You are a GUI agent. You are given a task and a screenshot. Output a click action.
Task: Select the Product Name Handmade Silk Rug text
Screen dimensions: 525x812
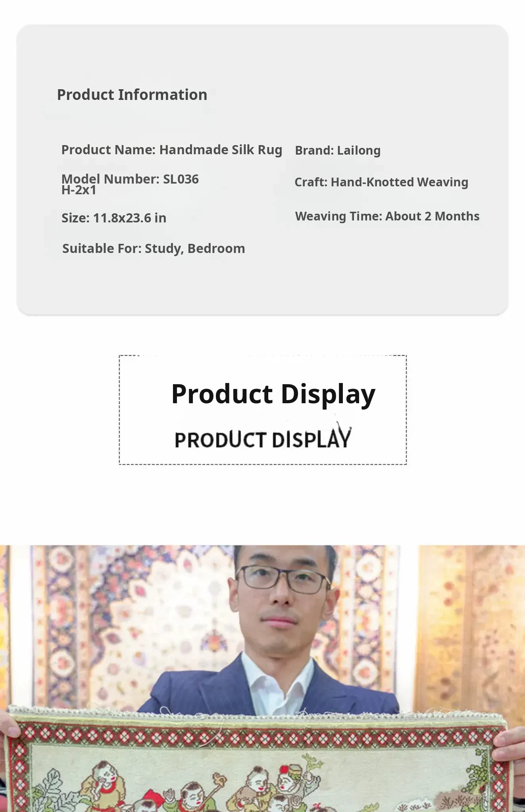171,150
